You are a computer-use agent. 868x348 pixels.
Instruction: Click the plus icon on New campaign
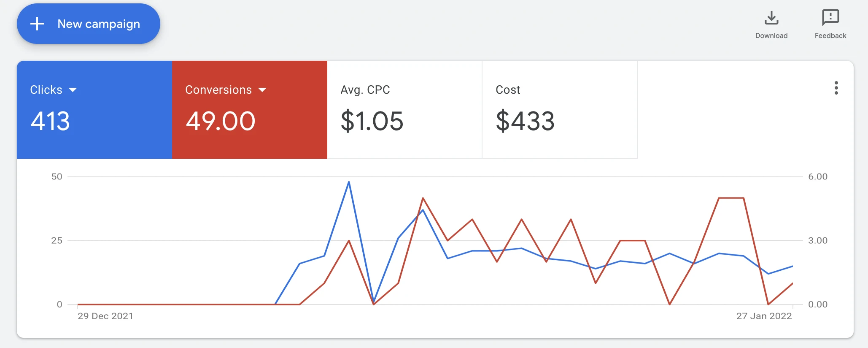pos(37,24)
